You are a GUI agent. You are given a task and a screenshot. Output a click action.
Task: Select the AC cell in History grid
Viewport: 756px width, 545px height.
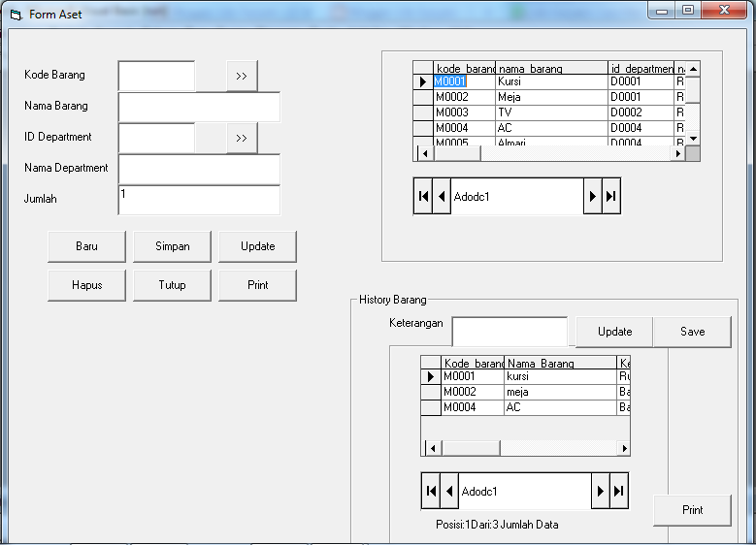pos(560,407)
